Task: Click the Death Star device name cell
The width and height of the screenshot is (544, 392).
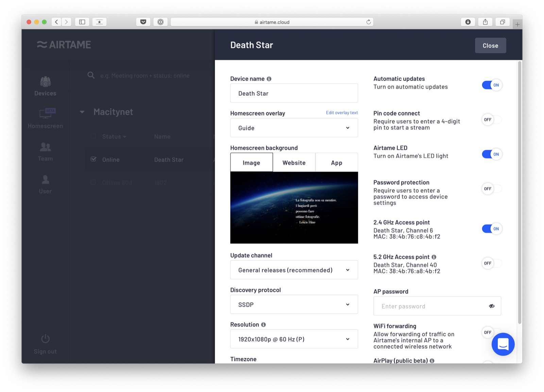Action: tap(169, 159)
